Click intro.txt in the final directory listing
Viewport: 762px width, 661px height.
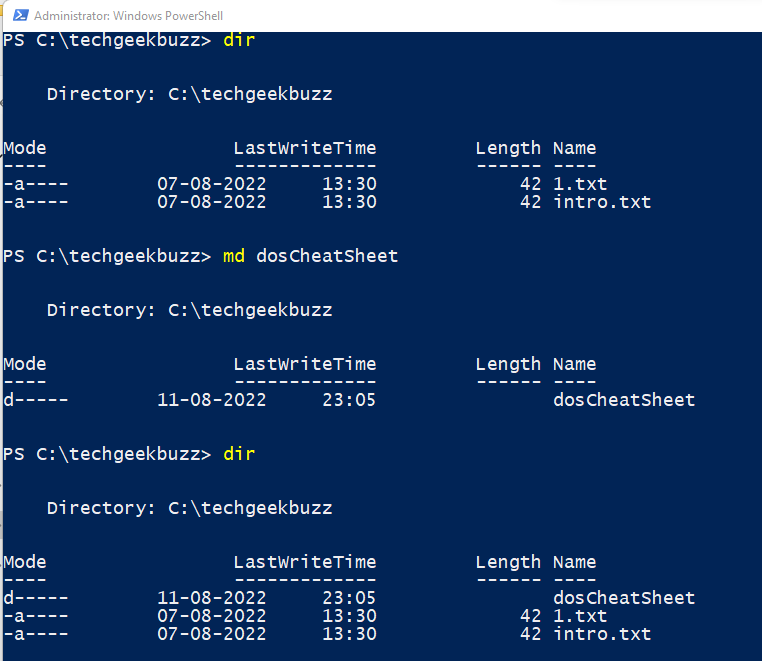pos(602,634)
